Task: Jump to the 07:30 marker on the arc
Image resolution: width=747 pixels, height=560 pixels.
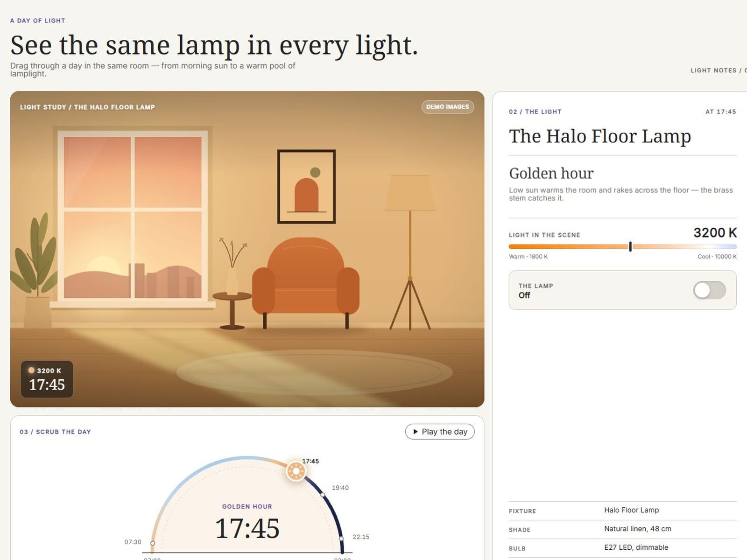Action: (x=153, y=543)
